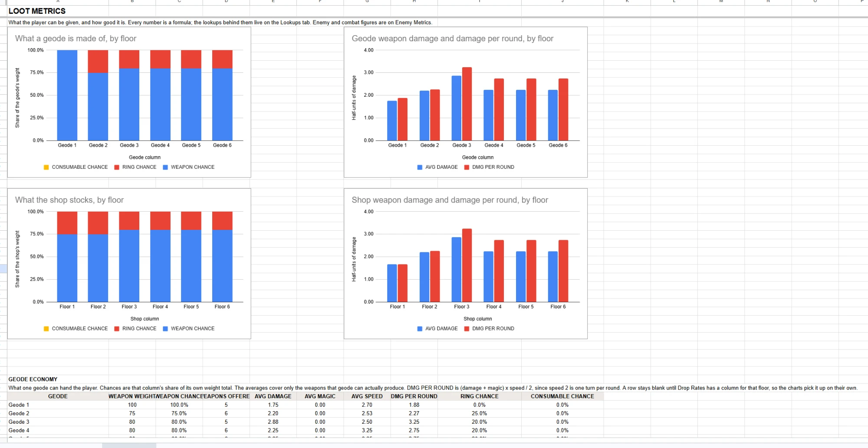Select the Geode 4 damage per round cell "2.75"

[414, 431]
